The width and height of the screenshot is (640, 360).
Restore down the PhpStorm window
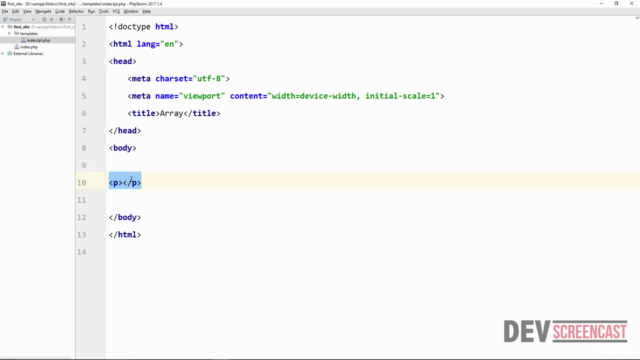pos(616,3)
